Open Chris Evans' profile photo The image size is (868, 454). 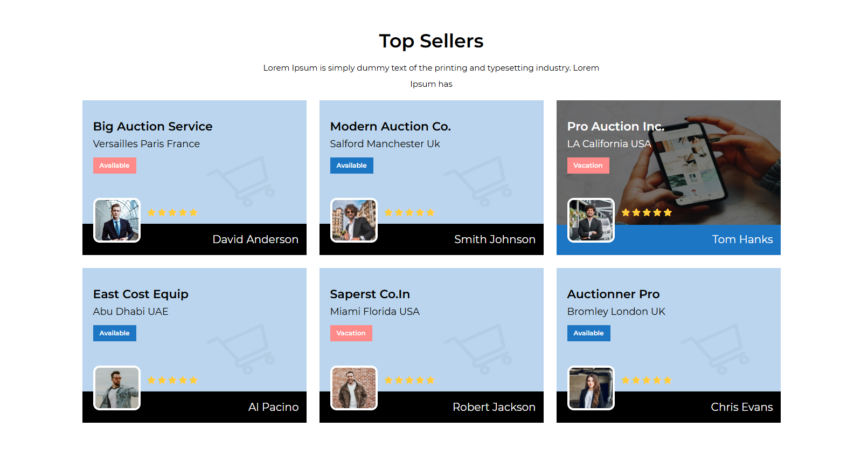pyautogui.click(x=591, y=388)
